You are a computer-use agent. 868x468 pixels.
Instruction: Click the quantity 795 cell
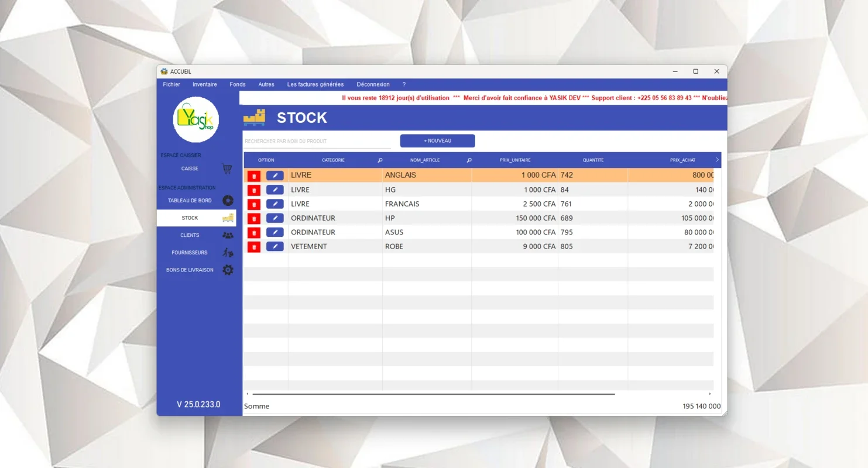[x=593, y=232]
